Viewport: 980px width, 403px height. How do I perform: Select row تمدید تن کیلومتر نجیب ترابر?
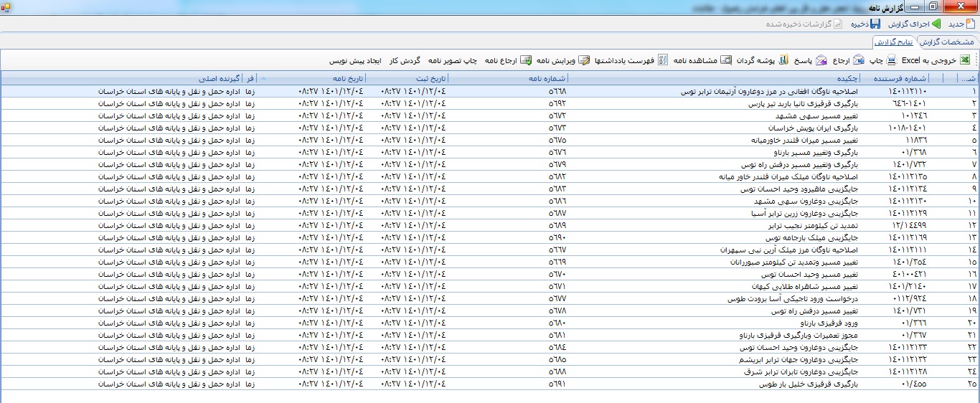[x=489, y=226]
